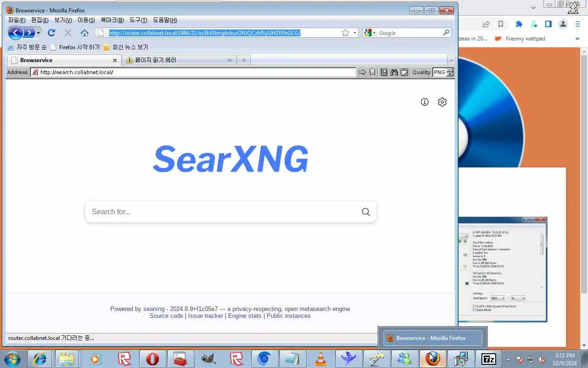The width and height of the screenshot is (588, 368).
Task: Go to Firefox home page icon
Action: click(84, 33)
